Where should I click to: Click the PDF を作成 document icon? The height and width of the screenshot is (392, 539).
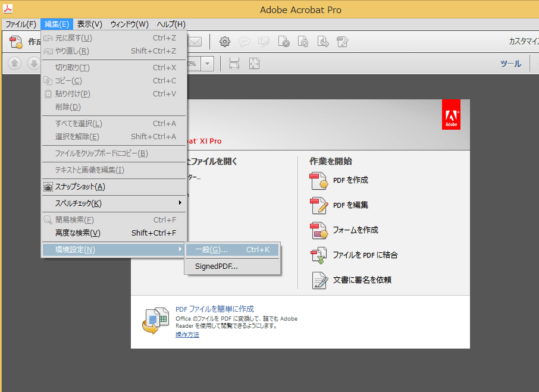point(319,181)
